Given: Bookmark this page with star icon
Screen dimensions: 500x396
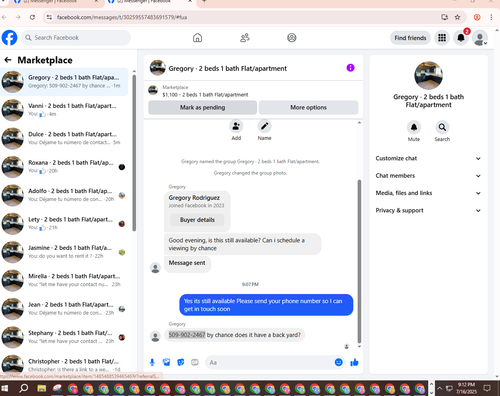Looking at the screenshot, I should (457, 17).
